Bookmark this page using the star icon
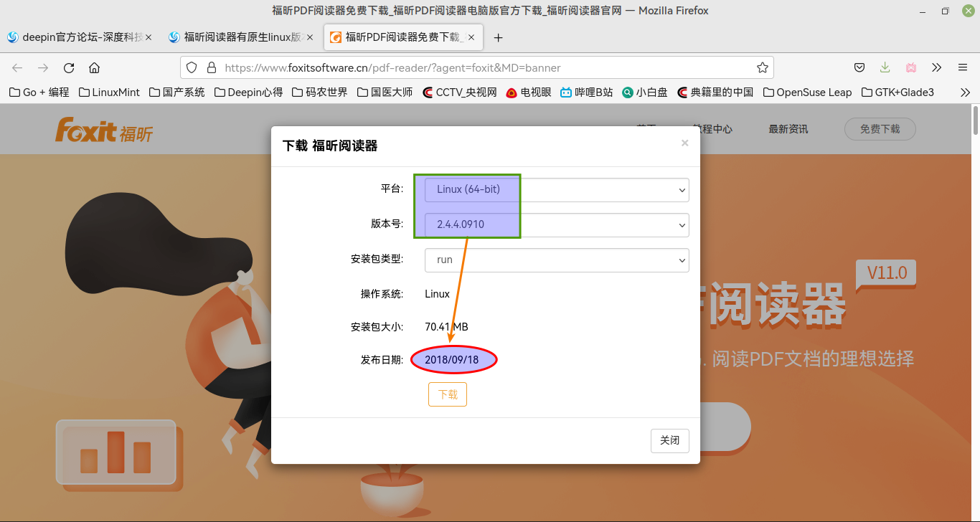This screenshot has width=980, height=522. coord(762,67)
